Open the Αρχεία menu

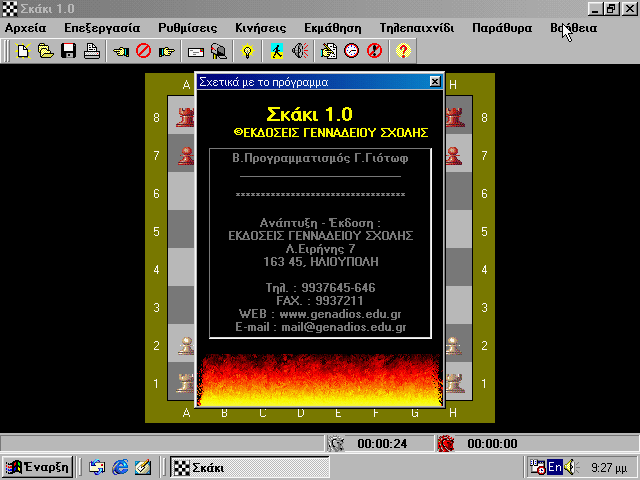25,28
